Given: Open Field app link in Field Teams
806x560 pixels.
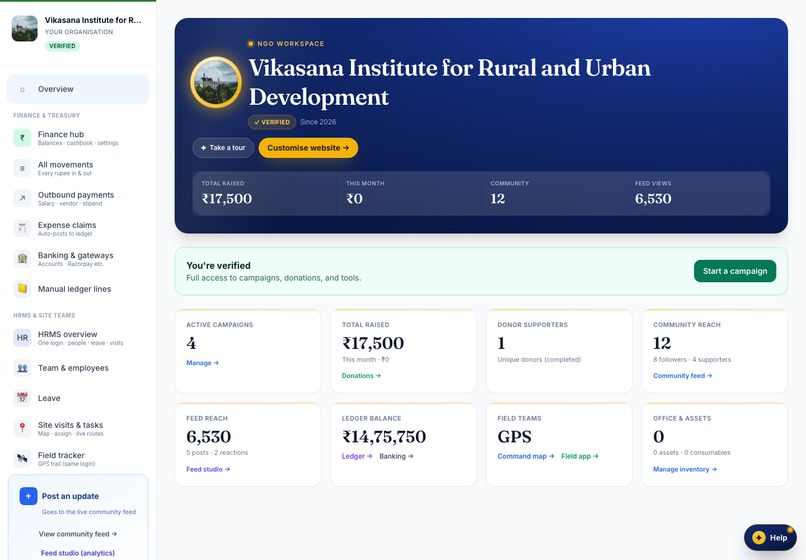Looking at the screenshot, I should point(580,456).
